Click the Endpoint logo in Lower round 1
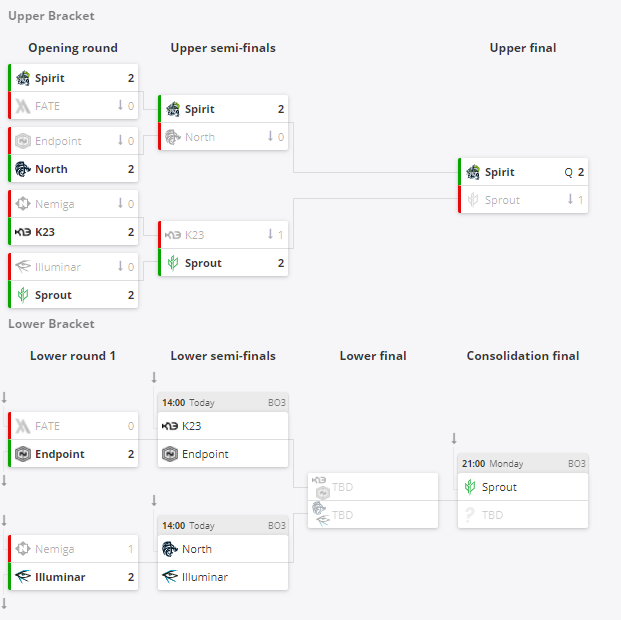This screenshot has height=620, width=621. pos(22,454)
